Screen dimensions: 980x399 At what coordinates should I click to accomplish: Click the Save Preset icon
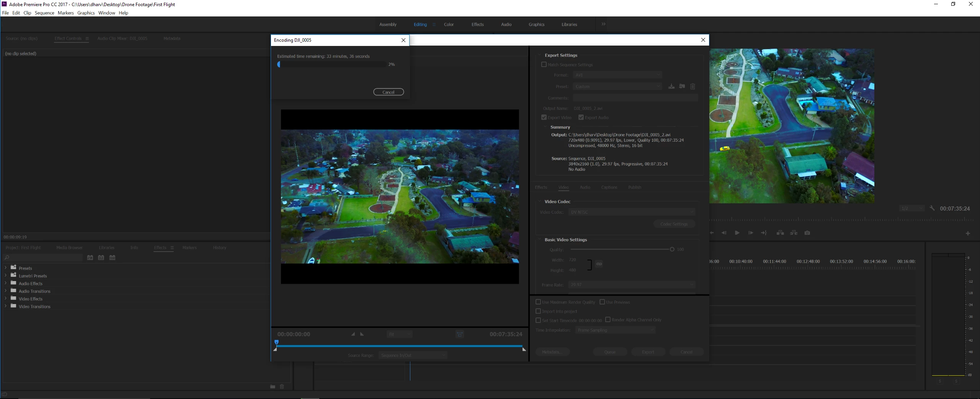[671, 87]
